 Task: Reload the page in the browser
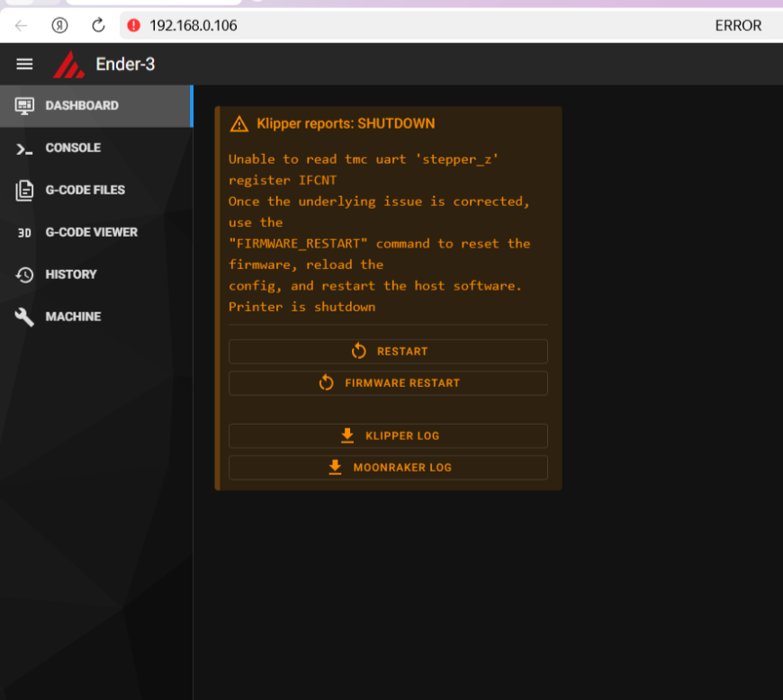tap(98, 25)
